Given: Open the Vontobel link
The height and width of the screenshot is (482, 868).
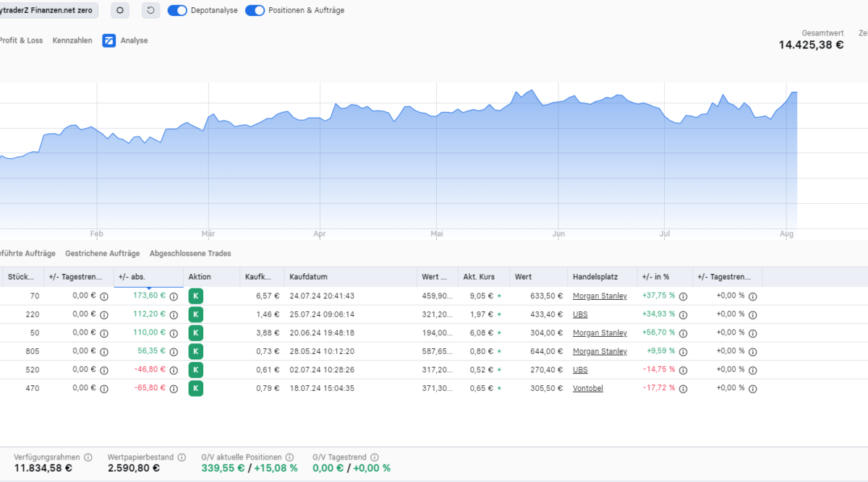Looking at the screenshot, I should pos(588,388).
